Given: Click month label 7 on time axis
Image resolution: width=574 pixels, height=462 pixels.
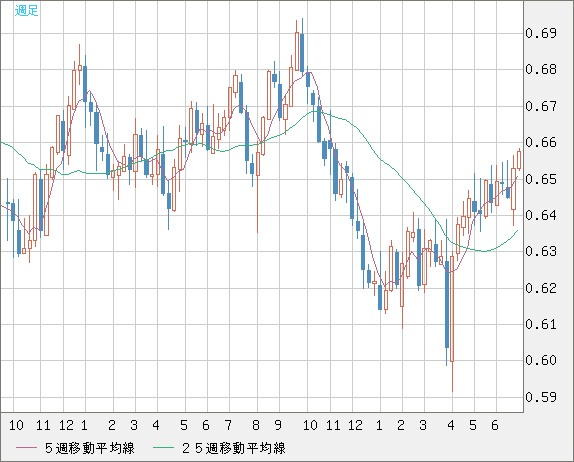Looking at the screenshot, I should 228,425.
